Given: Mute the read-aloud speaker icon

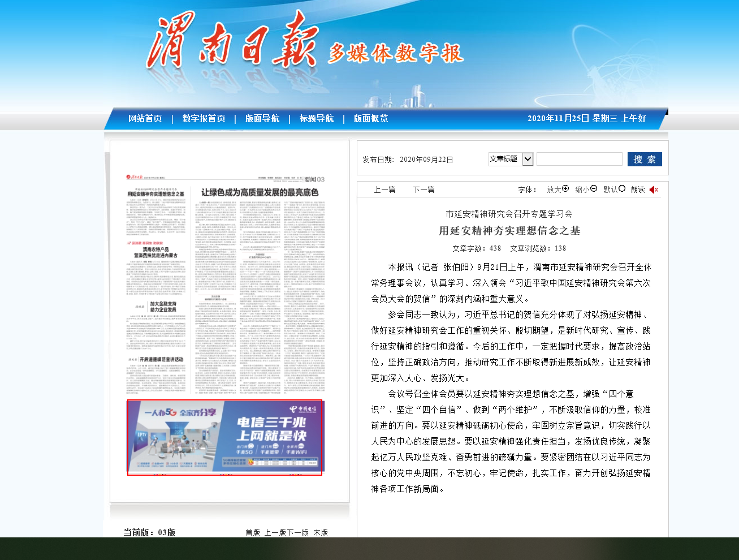Looking at the screenshot, I should 654,189.
